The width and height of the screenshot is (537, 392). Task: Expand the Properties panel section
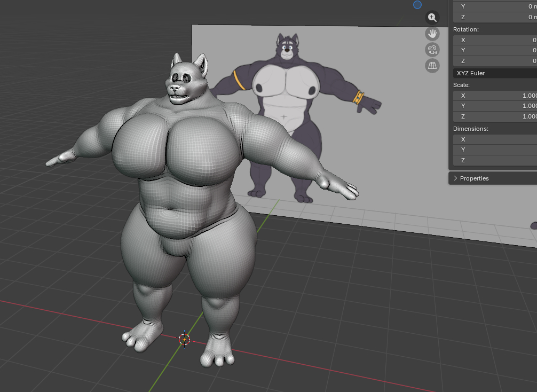474,178
